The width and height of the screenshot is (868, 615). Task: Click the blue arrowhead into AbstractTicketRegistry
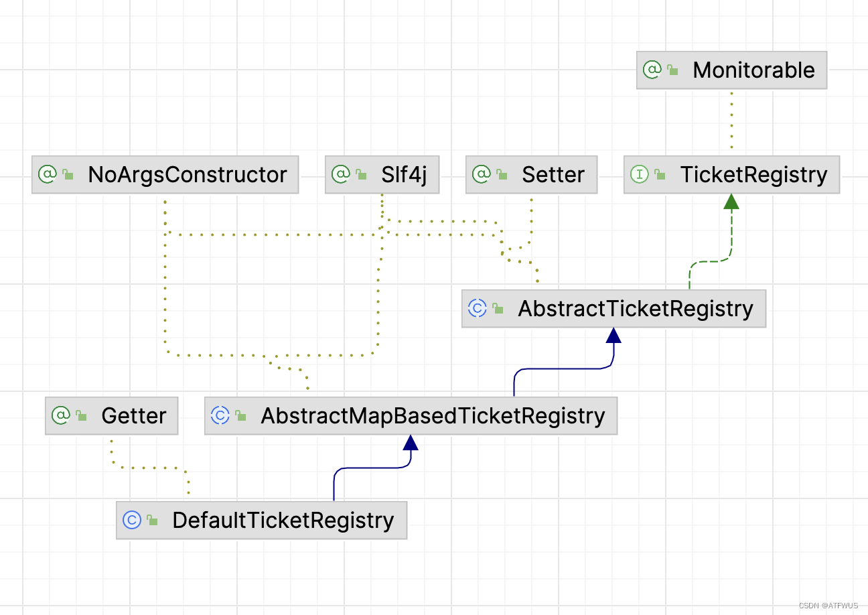613,336
